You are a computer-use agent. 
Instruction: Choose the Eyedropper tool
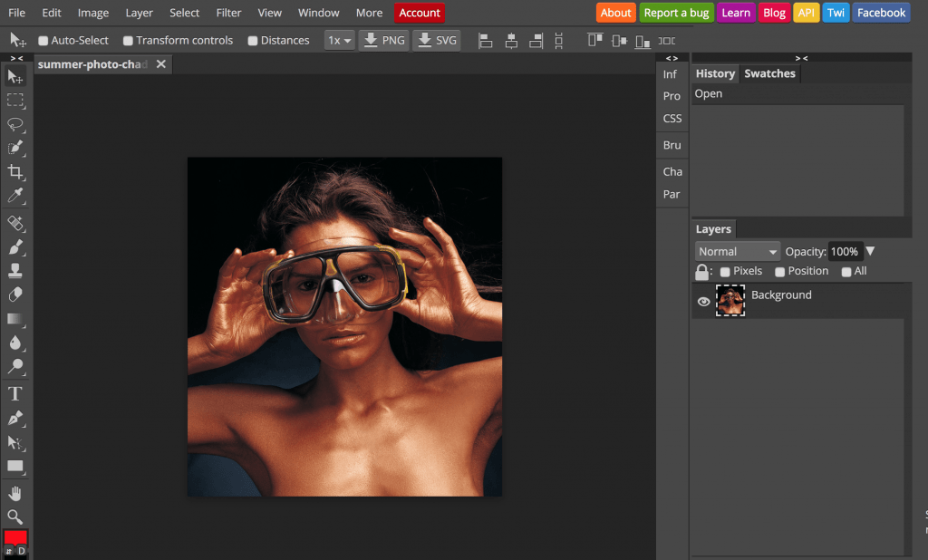tap(15, 196)
